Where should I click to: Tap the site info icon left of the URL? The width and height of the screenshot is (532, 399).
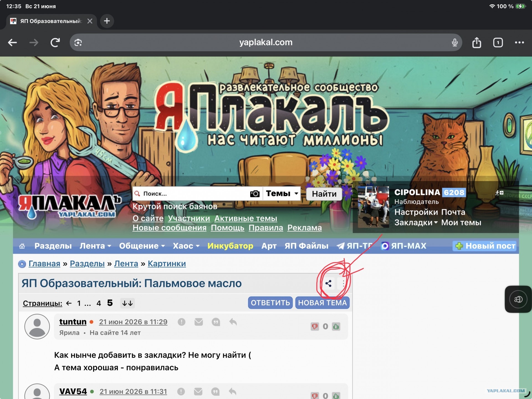[x=78, y=42]
